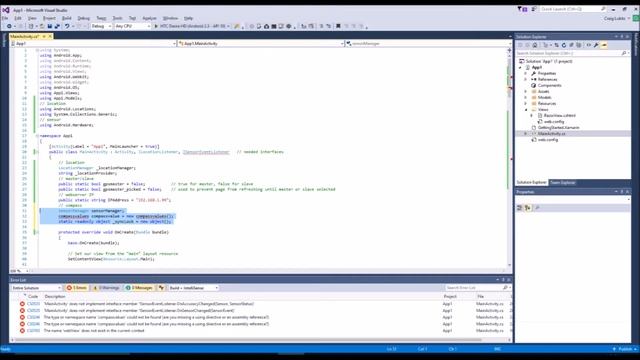Open the Tools menu
The width and height of the screenshot is (640, 360).
tap(118, 18)
